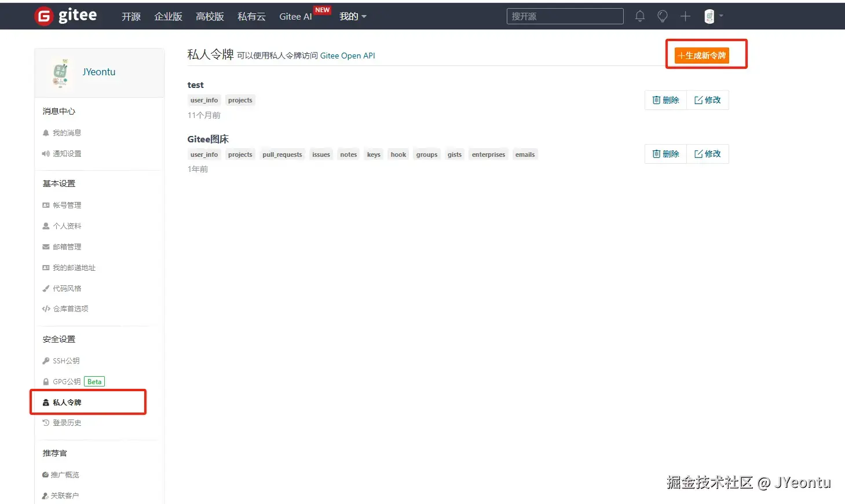This screenshot has width=845, height=504.
Task: Open the JYeontu username link
Action: [99, 72]
